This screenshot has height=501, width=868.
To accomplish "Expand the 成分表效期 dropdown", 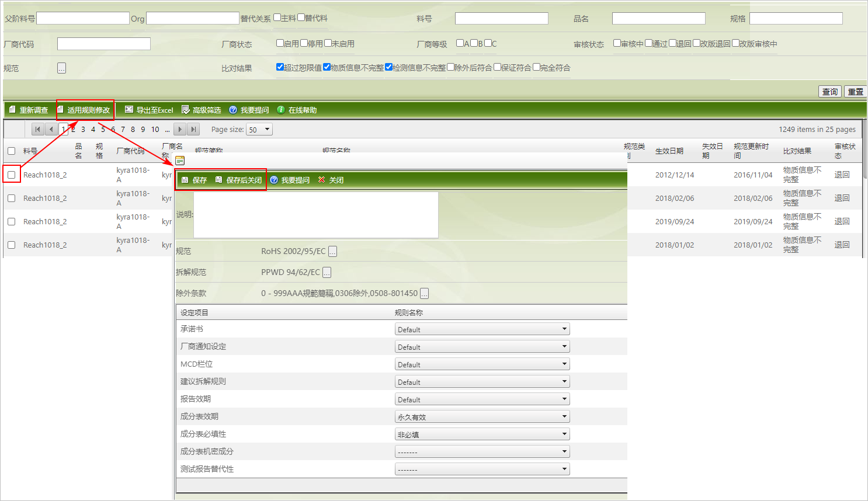I will (x=482, y=417).
